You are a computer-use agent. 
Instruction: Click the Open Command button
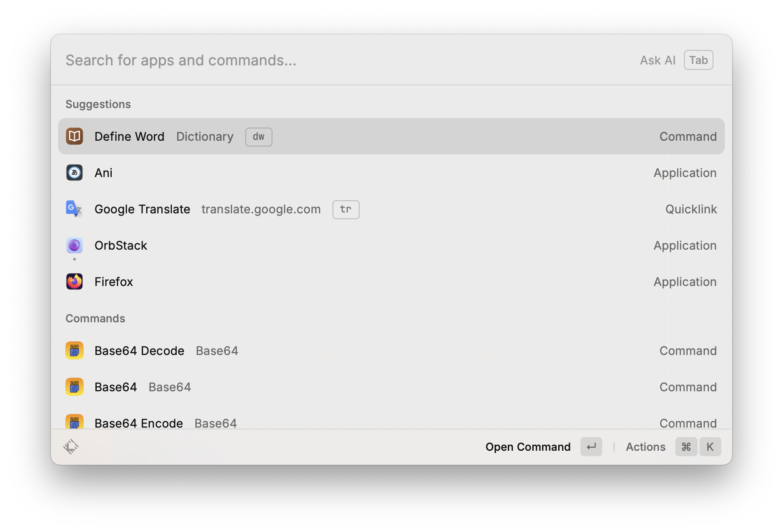tap(528, 447)
